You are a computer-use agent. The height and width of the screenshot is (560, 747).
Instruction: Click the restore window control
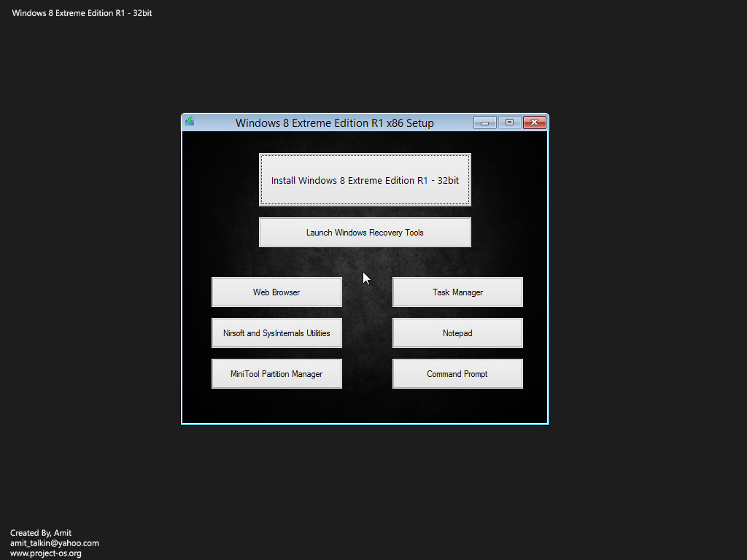[509, 122]
